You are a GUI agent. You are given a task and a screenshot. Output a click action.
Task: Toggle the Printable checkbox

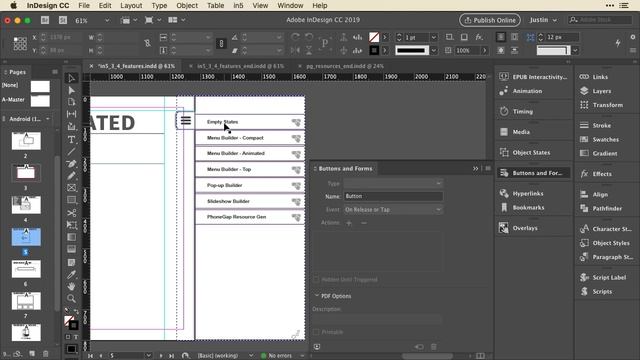click(316, 332)
